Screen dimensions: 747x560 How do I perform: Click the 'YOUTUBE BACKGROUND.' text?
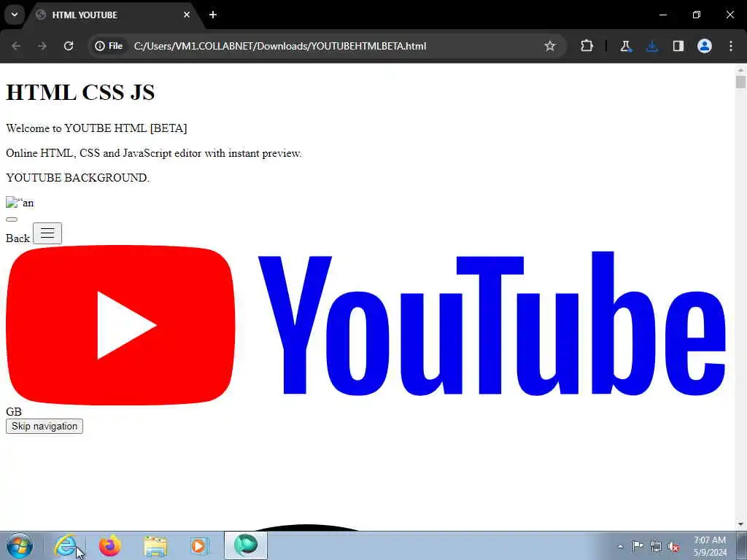(x=77, y=178)
